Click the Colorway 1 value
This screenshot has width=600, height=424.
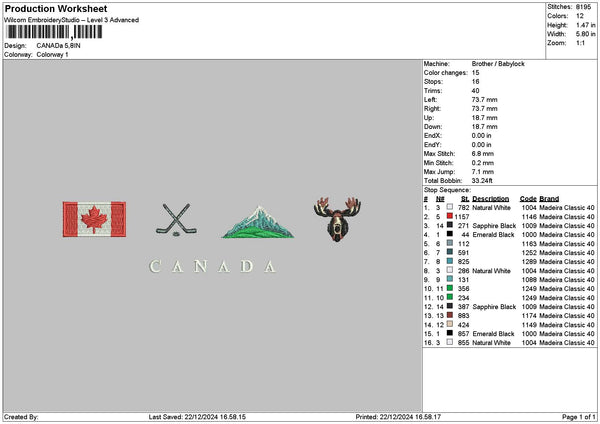(52, 55)
